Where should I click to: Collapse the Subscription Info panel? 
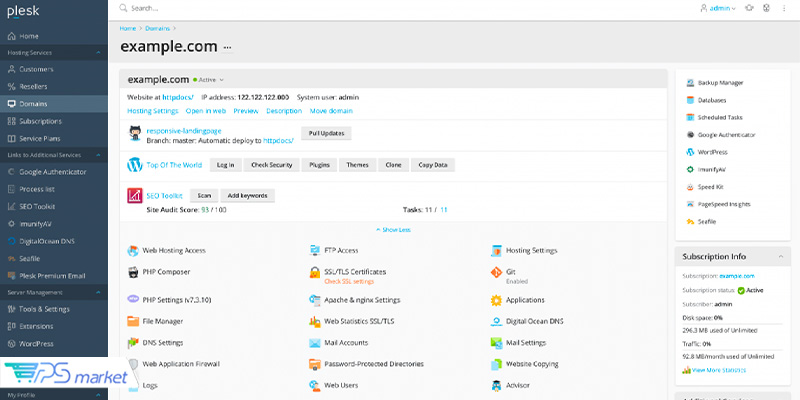click(781, 257)
